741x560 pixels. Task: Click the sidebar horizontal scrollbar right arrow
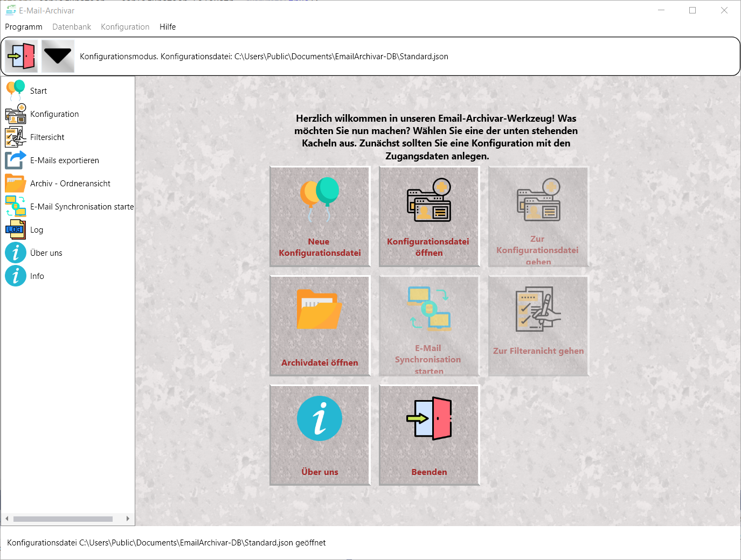click(x=128, y=519)
